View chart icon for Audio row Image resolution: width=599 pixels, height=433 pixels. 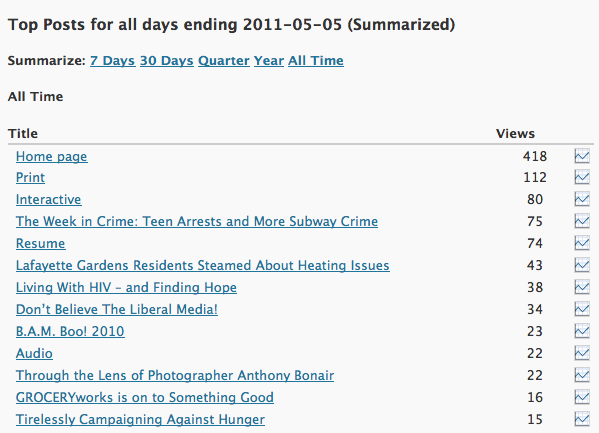click(582, 354)
